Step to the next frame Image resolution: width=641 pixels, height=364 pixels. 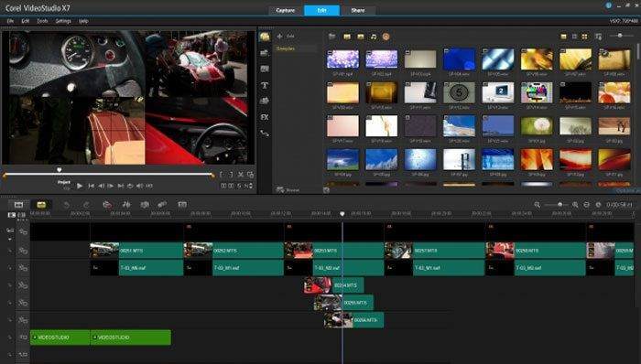tap(111, 186)
